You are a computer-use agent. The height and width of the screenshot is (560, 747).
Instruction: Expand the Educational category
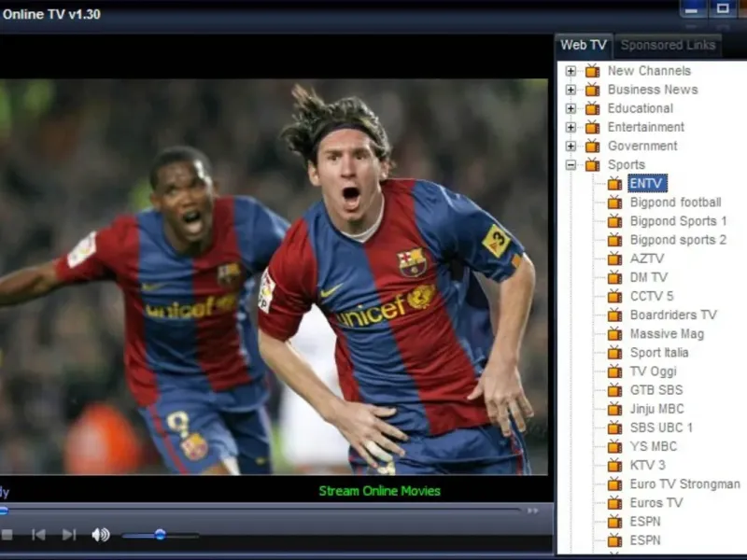571,108
